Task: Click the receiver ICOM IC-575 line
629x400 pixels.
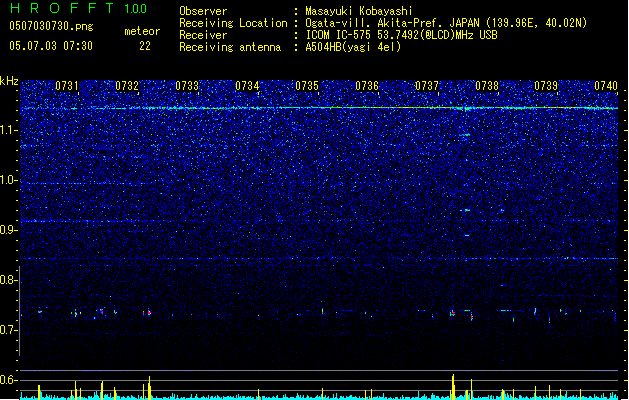Action: pyautogui.click(x=401, y=35)
